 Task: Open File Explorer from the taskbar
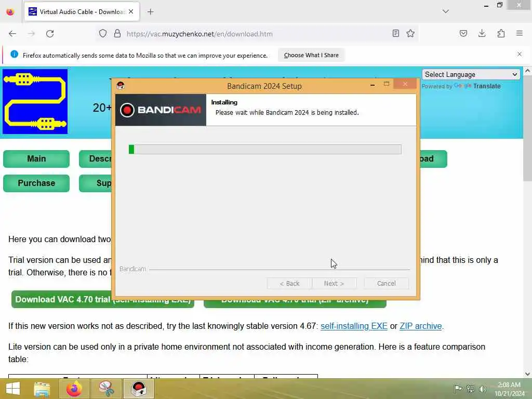point(42,389)
